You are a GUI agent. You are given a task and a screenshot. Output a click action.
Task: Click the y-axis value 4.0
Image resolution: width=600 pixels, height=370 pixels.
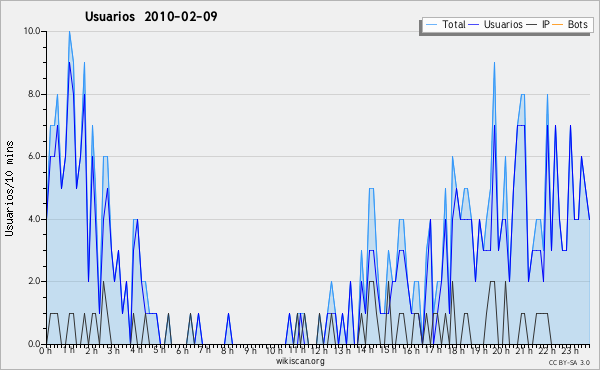click(34, 219)
